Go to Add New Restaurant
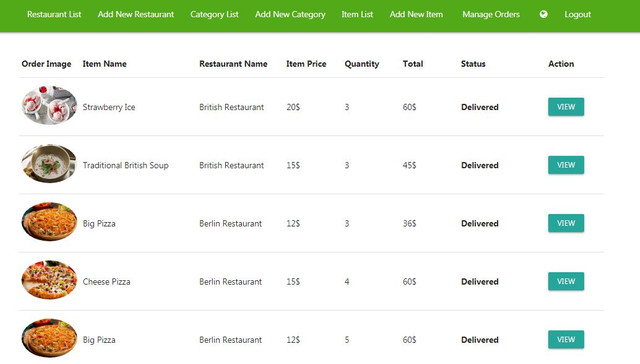The width and height of the screenshot is (640, 364). point(136,14)
